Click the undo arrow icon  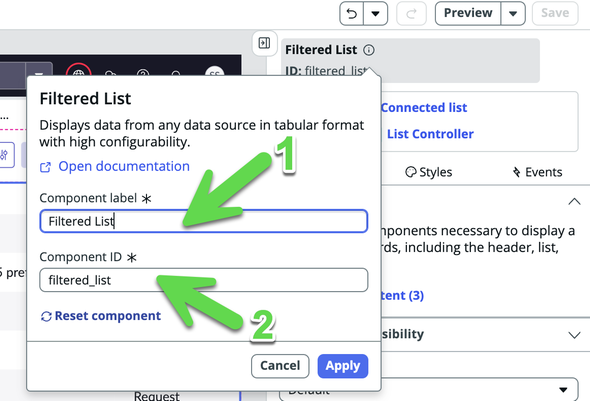(351, 14)
